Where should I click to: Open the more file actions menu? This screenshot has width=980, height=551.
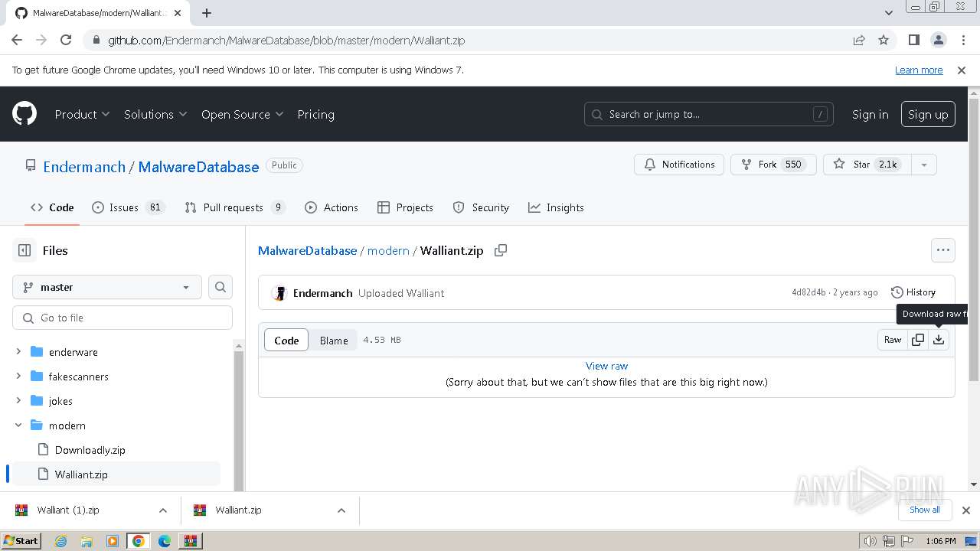click(942, 250)
